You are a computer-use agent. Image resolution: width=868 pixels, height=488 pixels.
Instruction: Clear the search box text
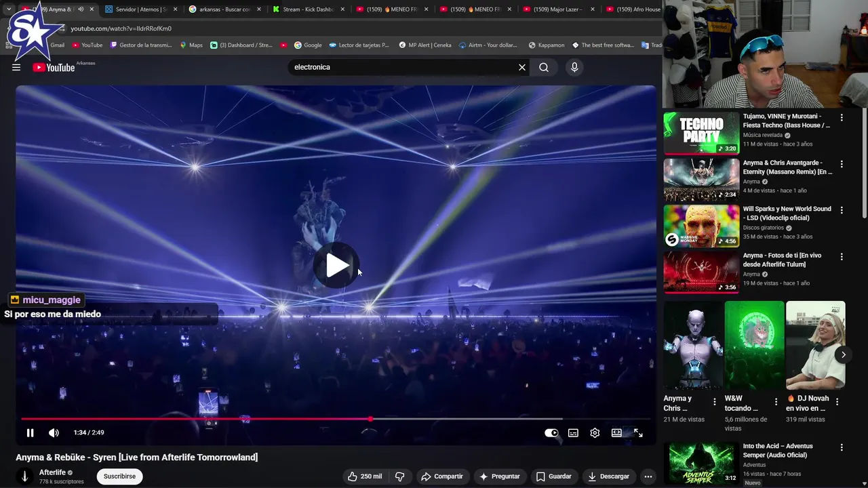pyautogui.click(x=522, y=67)
